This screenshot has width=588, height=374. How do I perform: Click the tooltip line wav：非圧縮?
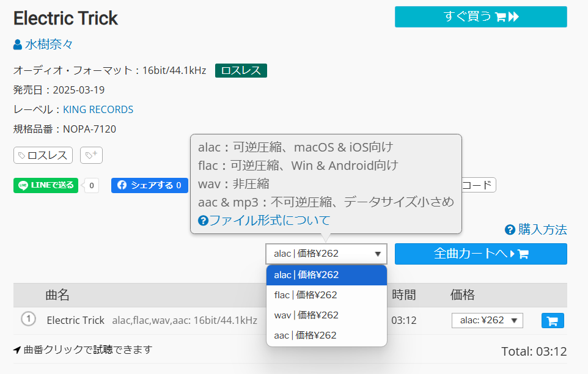[233, 184]
